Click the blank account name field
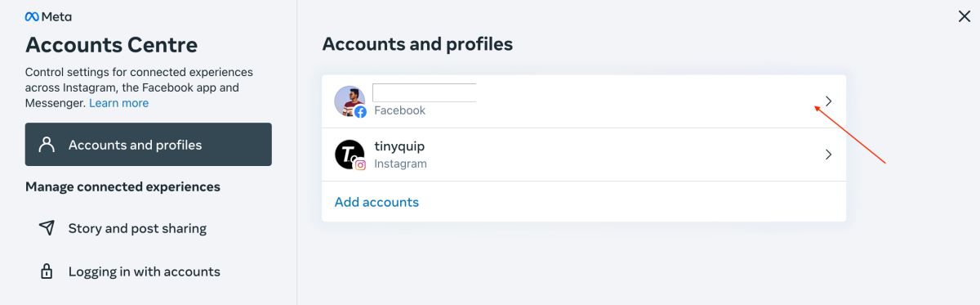 point(425,92)
